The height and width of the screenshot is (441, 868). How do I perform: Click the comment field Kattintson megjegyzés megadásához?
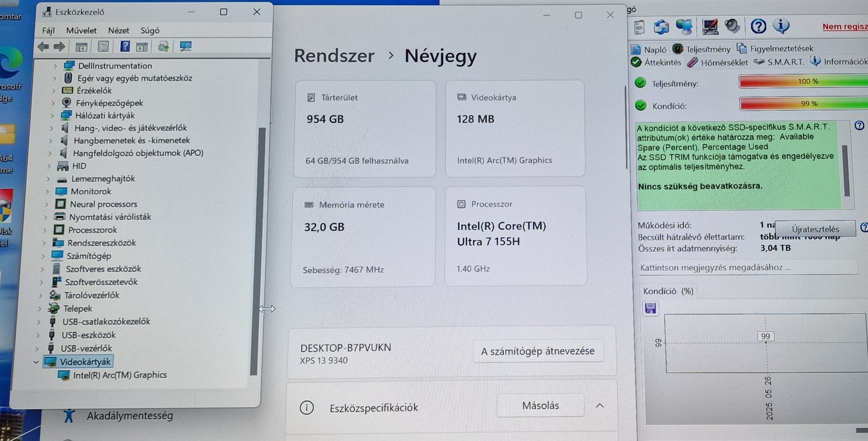pos(748,267)
